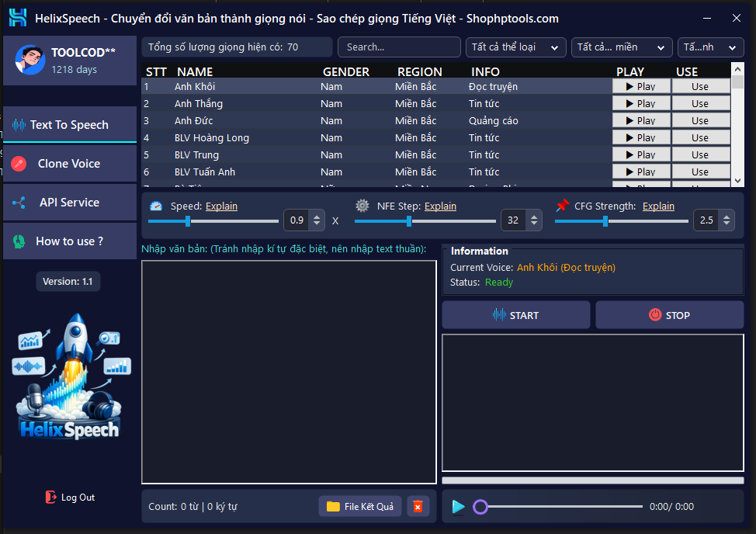This screenshot has height=534, width=756.
Task: Open the CFG Strength Explain link
Action: coord(658,206)
